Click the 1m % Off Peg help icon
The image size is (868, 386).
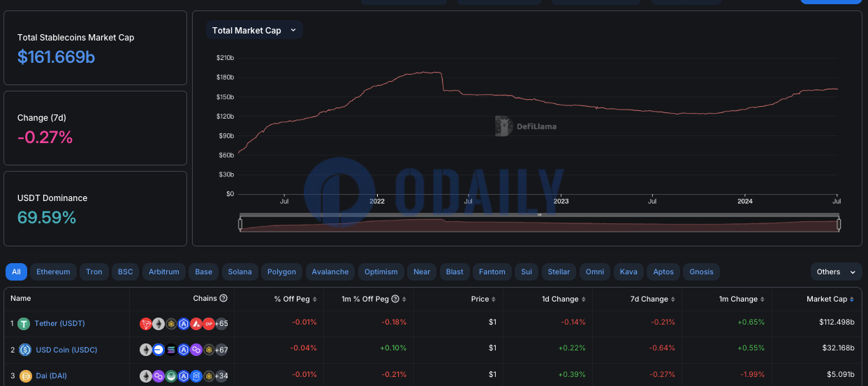point(395,299)
